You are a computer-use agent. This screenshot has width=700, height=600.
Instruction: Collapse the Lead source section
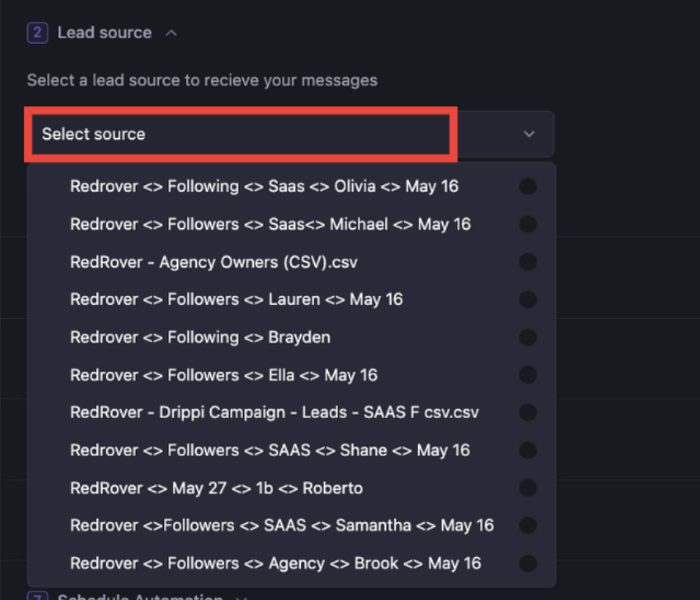coord(170,33)
